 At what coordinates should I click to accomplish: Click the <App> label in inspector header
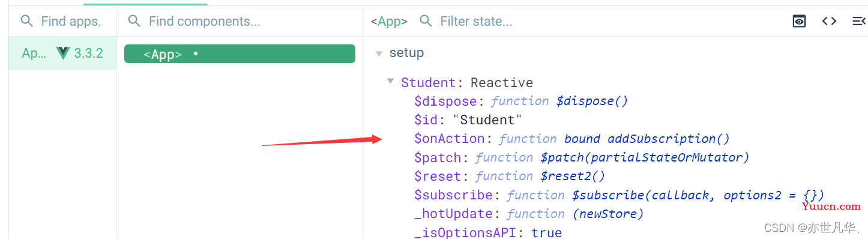[389, 22]
